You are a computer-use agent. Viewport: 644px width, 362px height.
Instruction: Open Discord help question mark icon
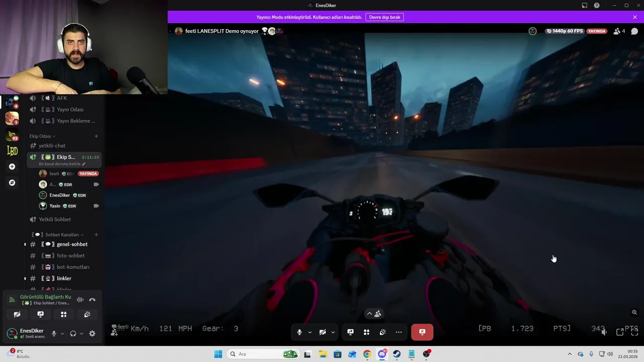point(597,6)
